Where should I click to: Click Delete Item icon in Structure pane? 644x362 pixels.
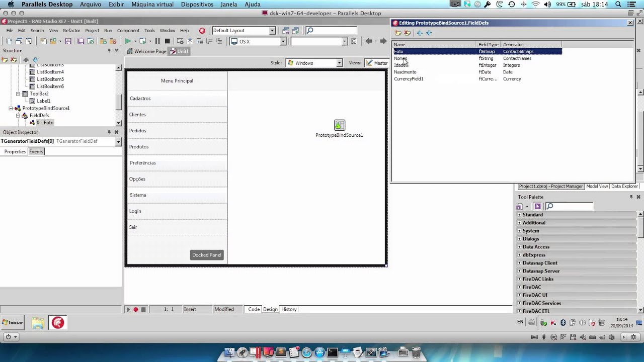[x=13, y=60]
